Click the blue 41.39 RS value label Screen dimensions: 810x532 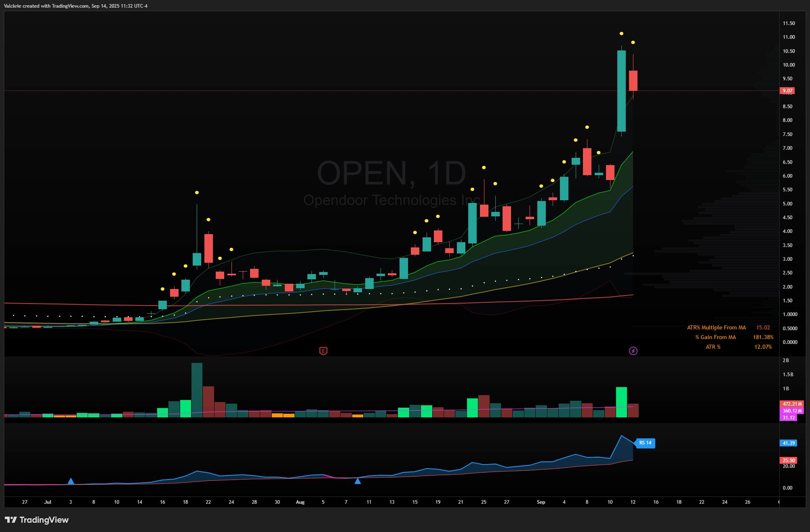pos(788,443)
